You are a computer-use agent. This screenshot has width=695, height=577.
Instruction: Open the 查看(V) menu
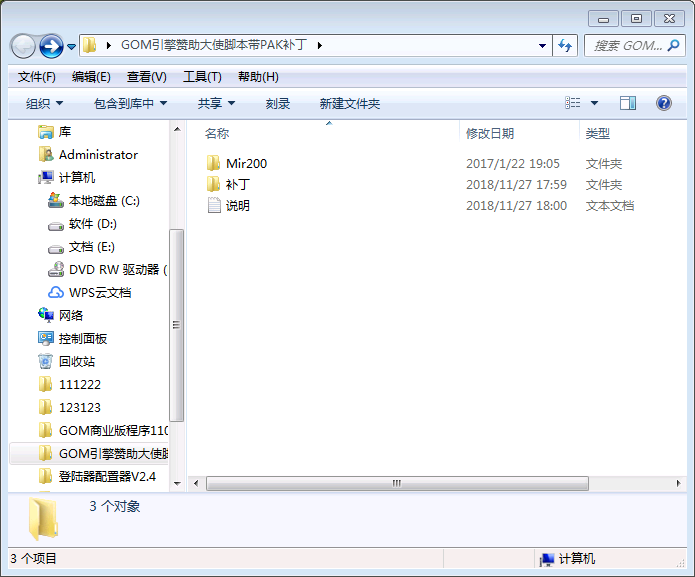[x=146, y=77]
